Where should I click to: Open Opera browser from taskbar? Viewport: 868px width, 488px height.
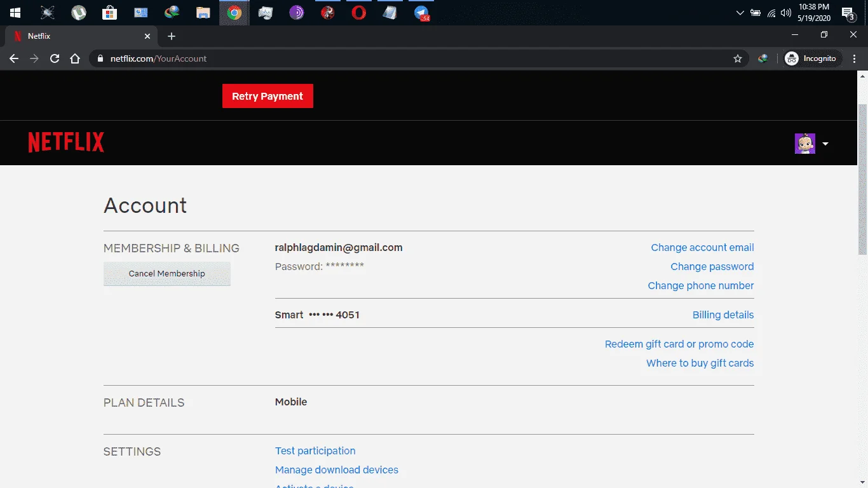pyautogui.click(x=359, y=13)
